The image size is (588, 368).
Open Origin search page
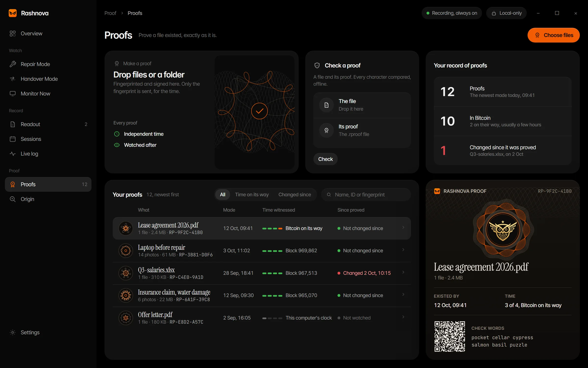tap(48, 199)
